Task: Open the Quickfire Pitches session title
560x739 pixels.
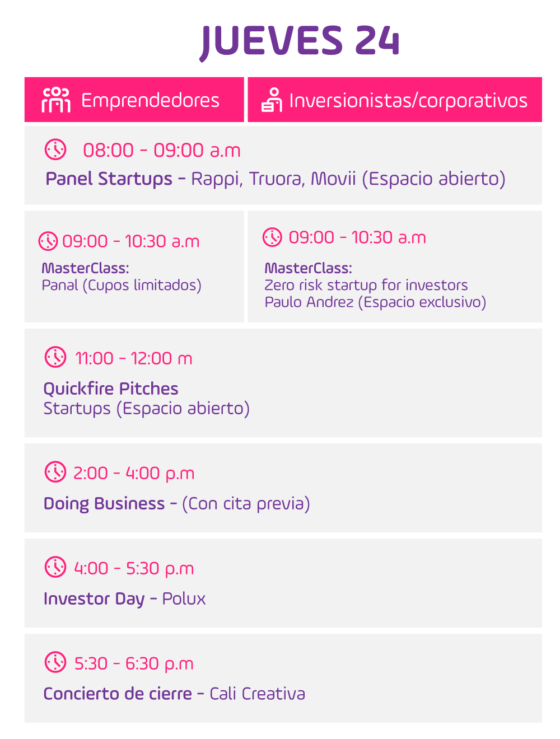Action: [x=111, y=389]
